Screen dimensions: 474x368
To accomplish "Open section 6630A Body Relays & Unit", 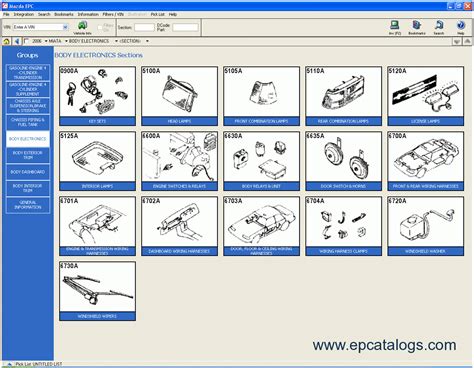I will coord(261,161).
